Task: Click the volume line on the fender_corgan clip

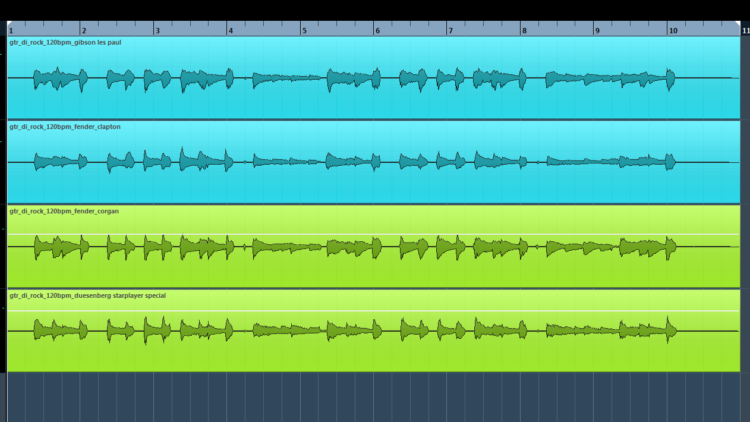Action: pos(374,234)
